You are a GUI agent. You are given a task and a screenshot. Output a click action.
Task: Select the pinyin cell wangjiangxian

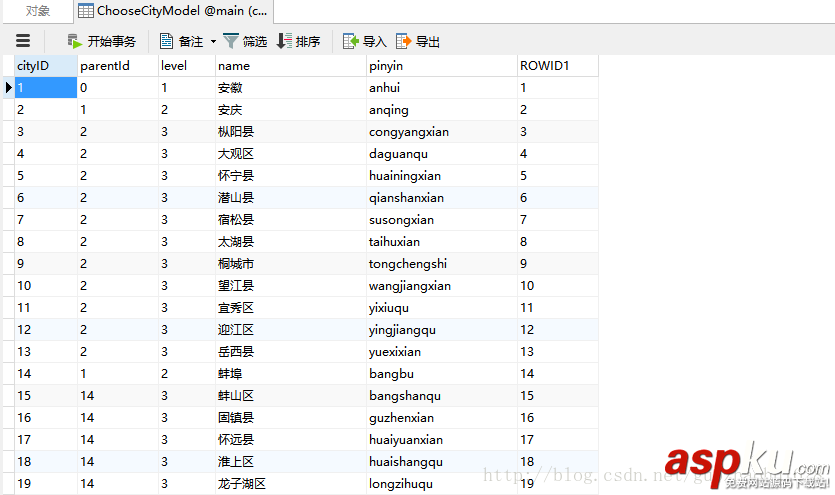tap(442, 286)
